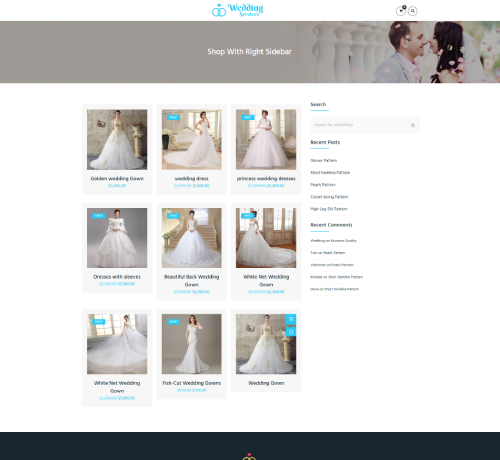Open the High Leg Slit Pattern post
The image size is (500, 460).
(x=329, y=209)
